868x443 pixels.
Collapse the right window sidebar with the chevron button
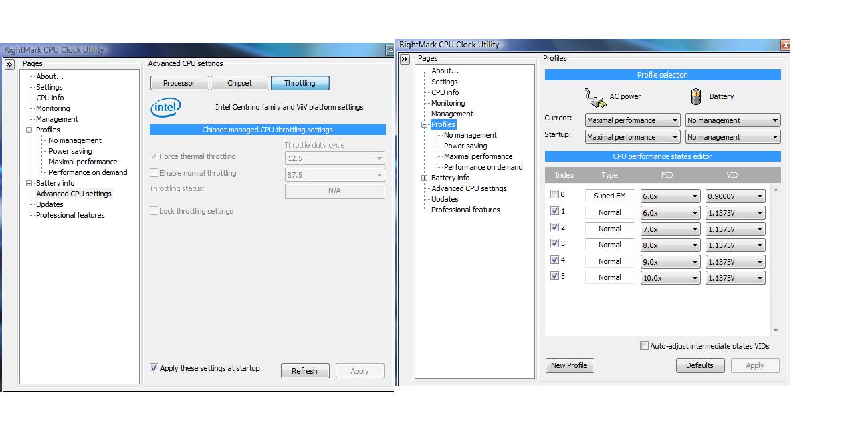click(405, 59)
